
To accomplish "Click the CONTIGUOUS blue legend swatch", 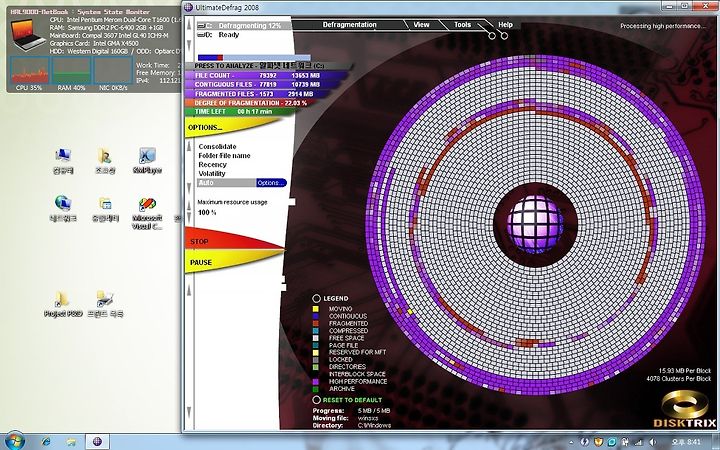I will pyautogui.click(x=316, y=316).
